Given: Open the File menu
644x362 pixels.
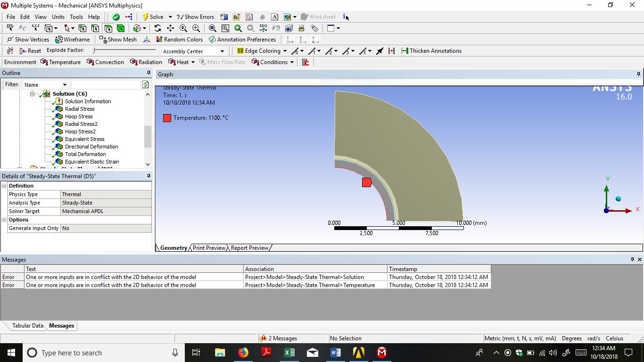Looking at the screenshot, I should (11, 17).
